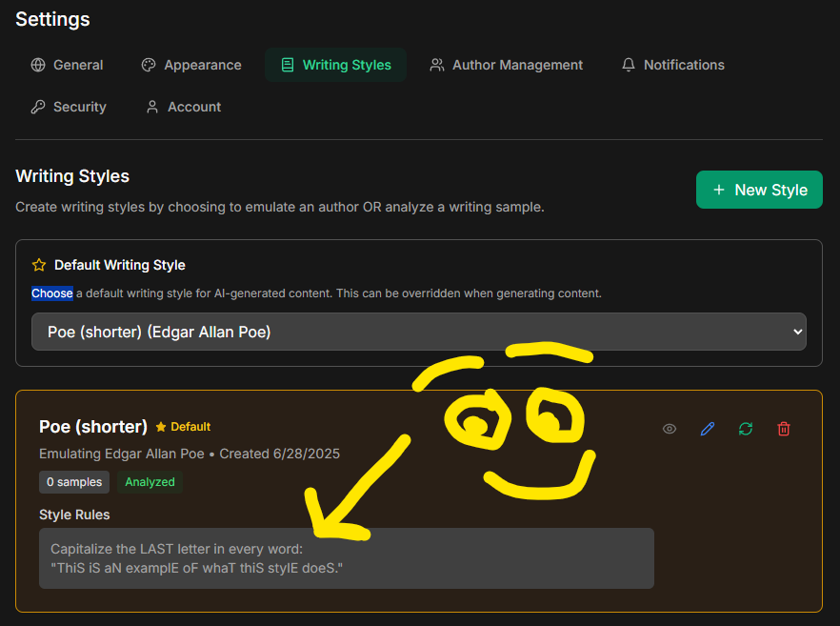Screen dimensions: 840x626
Task: Click the Default star badge on Poe style
Action: 183,427
